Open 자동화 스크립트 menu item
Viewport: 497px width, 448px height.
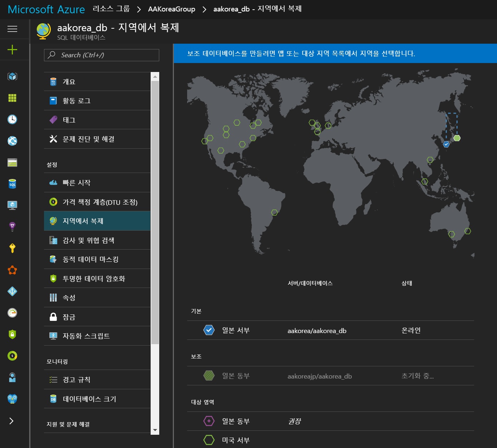(97, 336)
